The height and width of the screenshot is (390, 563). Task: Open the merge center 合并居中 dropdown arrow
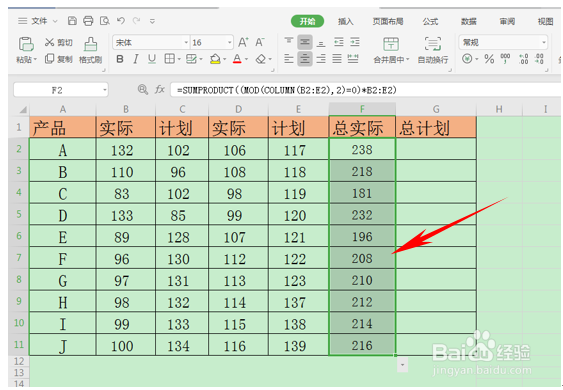point(408,59)
